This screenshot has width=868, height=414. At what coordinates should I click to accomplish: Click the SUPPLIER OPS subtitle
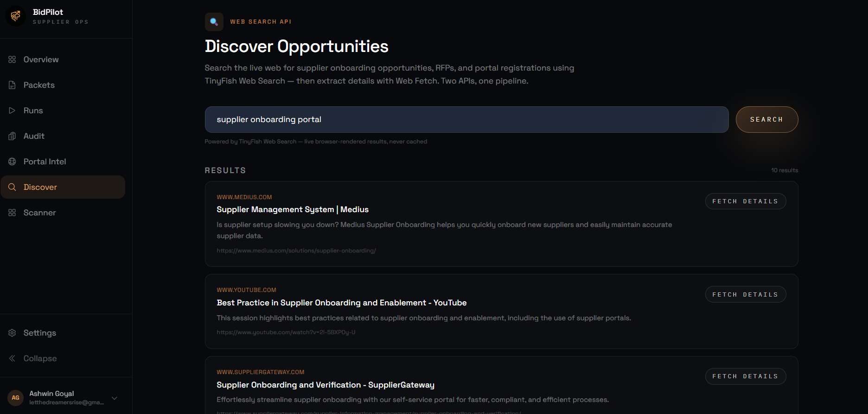coord(61,22)
